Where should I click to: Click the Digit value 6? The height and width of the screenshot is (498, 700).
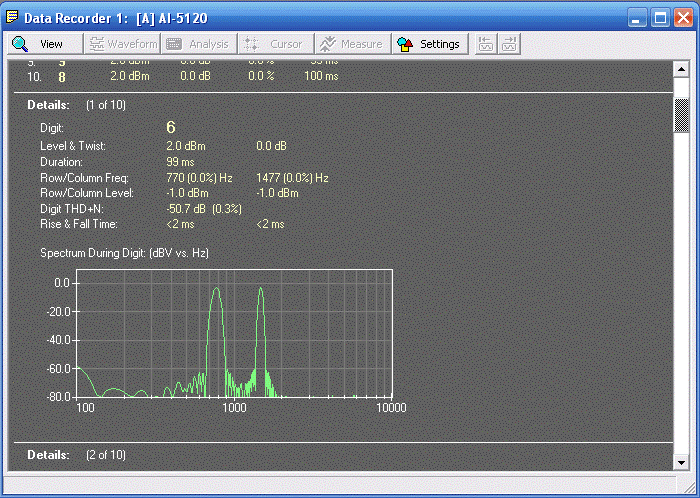(x=171, y=128)
